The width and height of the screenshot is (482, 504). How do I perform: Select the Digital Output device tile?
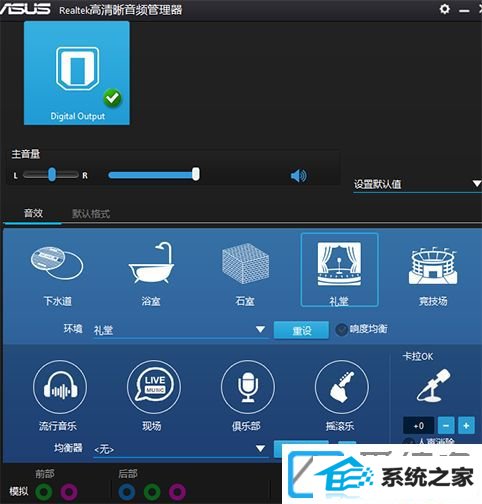click(x=77, y=73)
